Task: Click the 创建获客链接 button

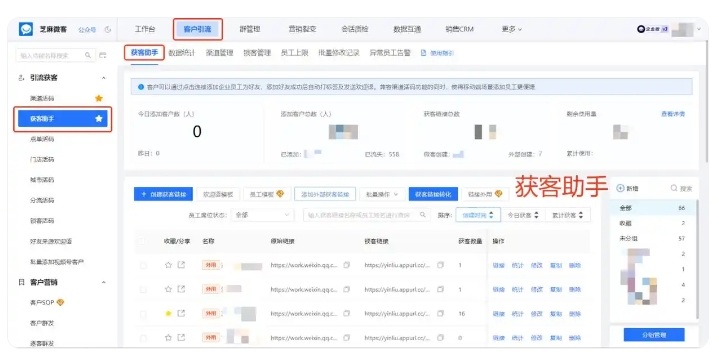Action: click(163, 194)
